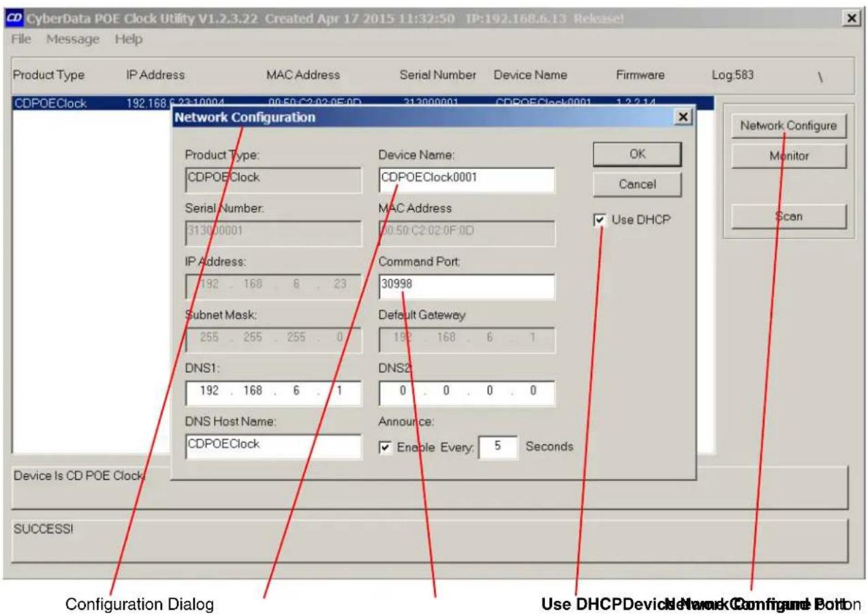Close the Network Configuration dialog
Viewport: 868px width, 616px height.
coord(682,118)
